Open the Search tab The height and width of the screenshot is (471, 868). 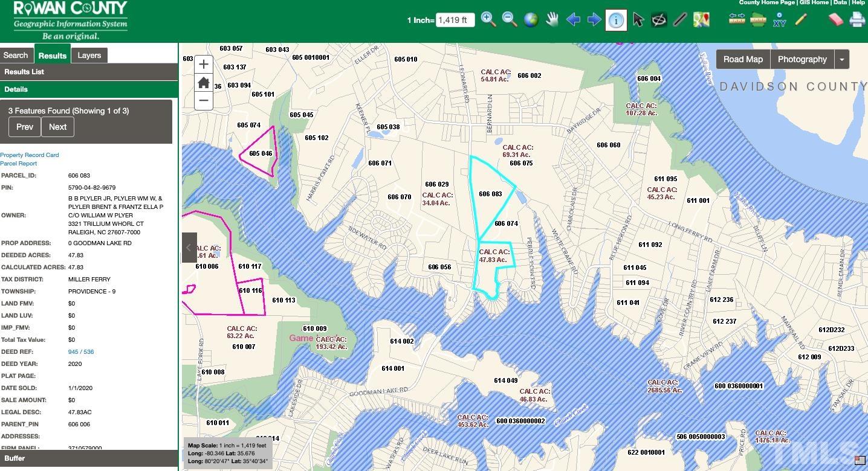[x=16, y=55]
